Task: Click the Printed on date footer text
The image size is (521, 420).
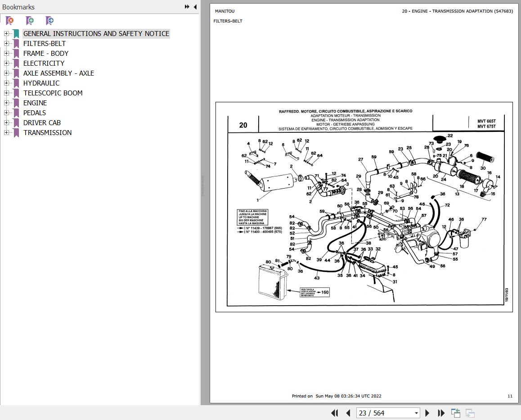Action: click(x=337, y=396)
